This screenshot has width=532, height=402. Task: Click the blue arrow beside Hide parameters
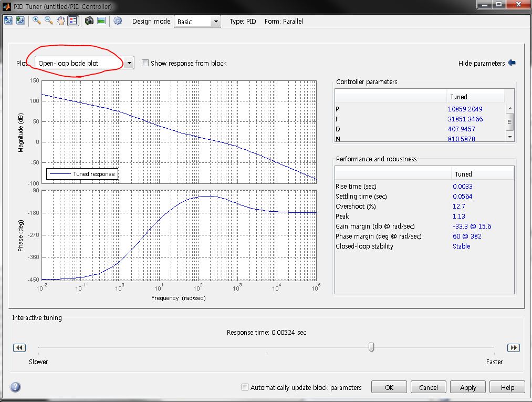pos(512,63)
